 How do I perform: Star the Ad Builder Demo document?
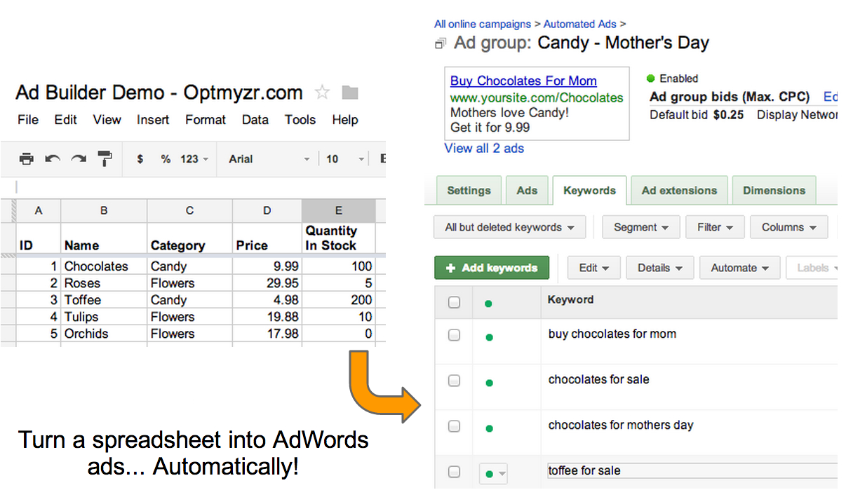point(322,93)
